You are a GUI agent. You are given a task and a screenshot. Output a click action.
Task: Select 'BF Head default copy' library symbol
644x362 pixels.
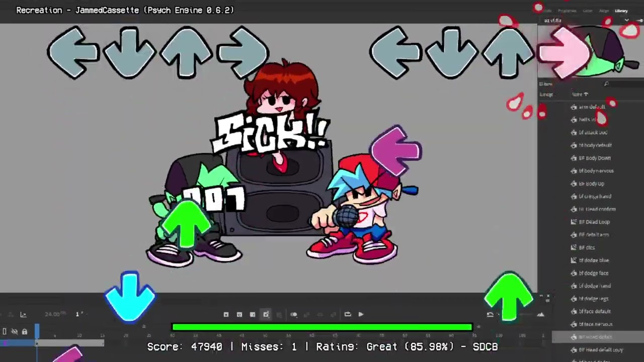(x=601, y=350)
